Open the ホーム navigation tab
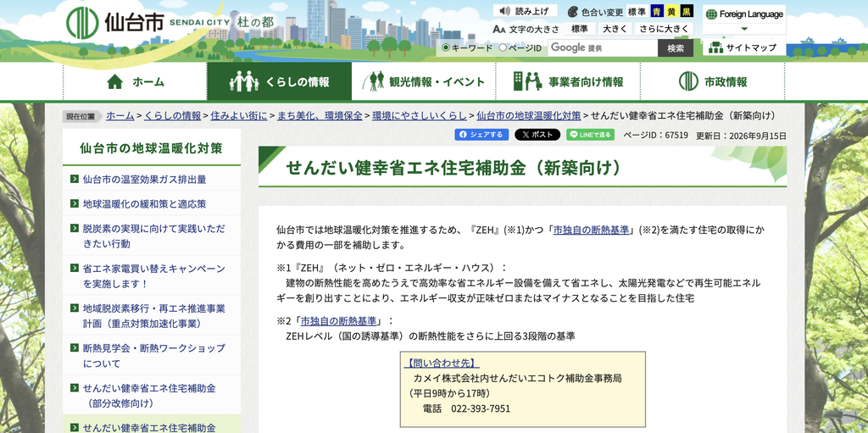Screen dimensions: 868x433 coord(135,82)
